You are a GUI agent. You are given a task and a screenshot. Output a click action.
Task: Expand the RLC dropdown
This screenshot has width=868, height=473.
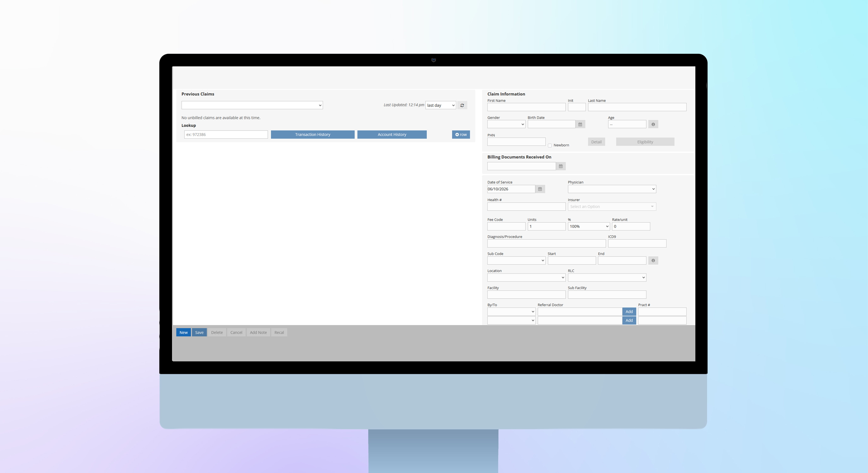[x=607, y=278]
